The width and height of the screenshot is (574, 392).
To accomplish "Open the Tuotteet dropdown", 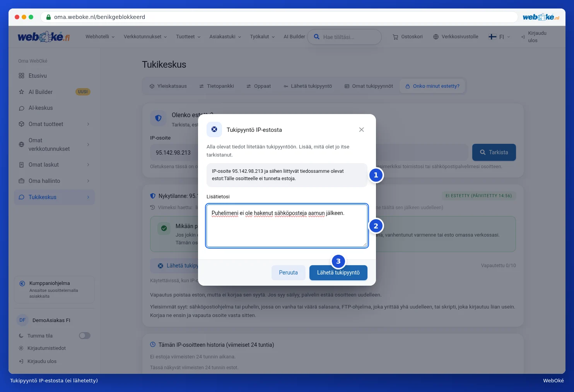I will 188,37.
